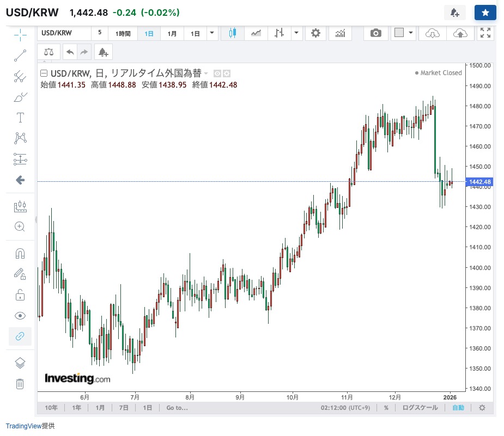
Task: Enter fullscreen chart mode
Action: click(485, 33)
